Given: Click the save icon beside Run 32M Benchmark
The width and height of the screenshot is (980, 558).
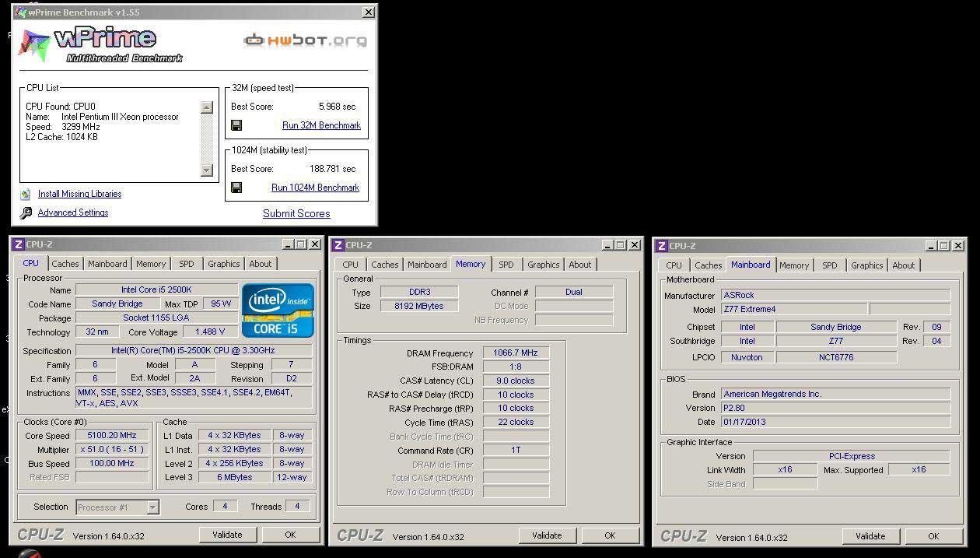Looking at the screenshot, I should click(x=236, y=125).
